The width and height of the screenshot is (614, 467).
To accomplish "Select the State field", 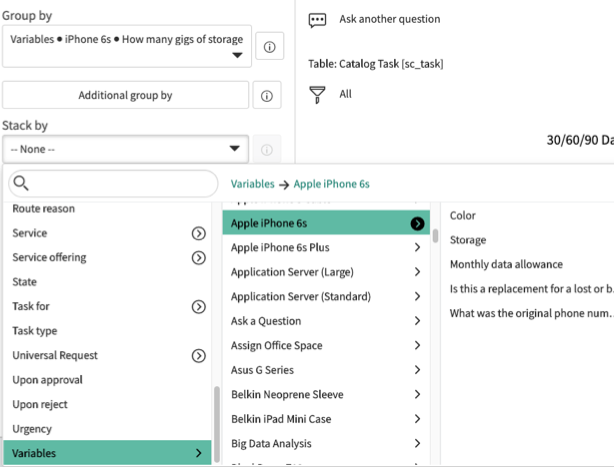I will (x=107, y=282).
